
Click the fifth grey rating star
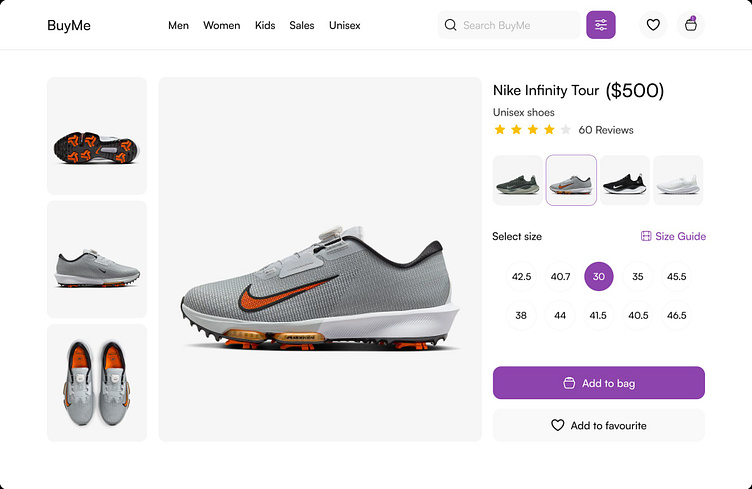click(x=566, y=130)
